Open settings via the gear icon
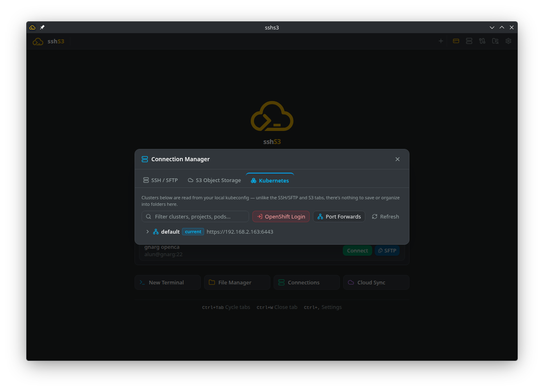The height and width of the screenshot is (392, 544). coord(508,41)
